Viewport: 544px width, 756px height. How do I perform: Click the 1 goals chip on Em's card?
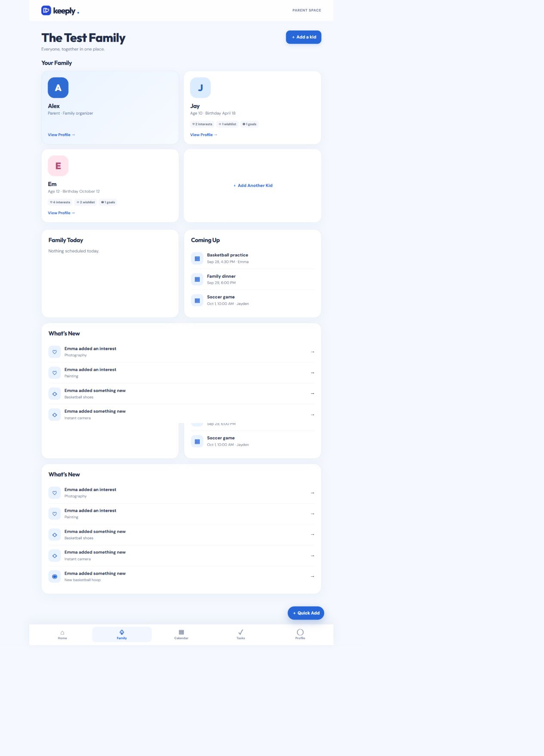(108, 202)
